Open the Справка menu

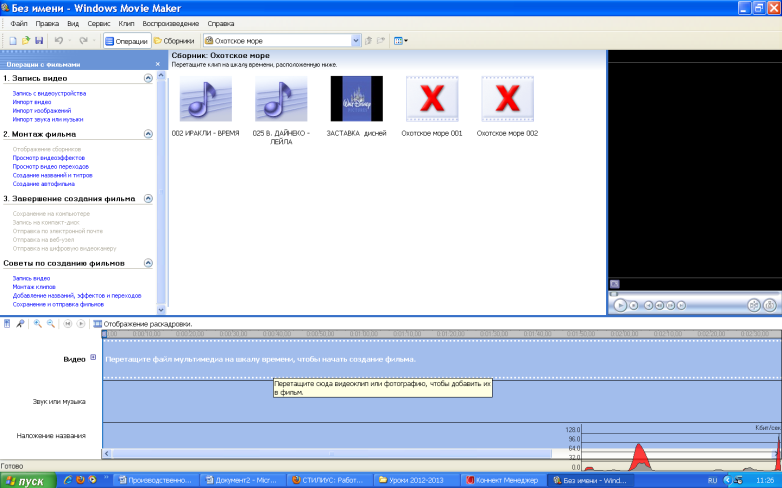pyautogui.click(x=220, y=23)
